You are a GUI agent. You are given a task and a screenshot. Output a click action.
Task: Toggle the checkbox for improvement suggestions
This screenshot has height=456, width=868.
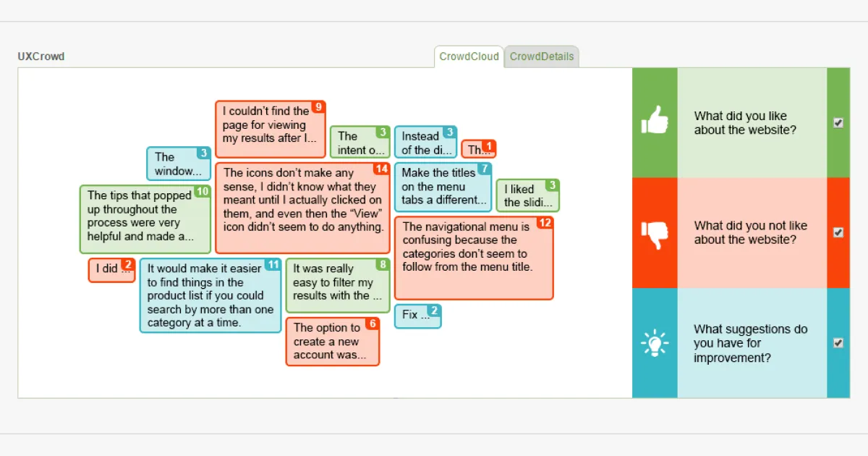[838, 343]
